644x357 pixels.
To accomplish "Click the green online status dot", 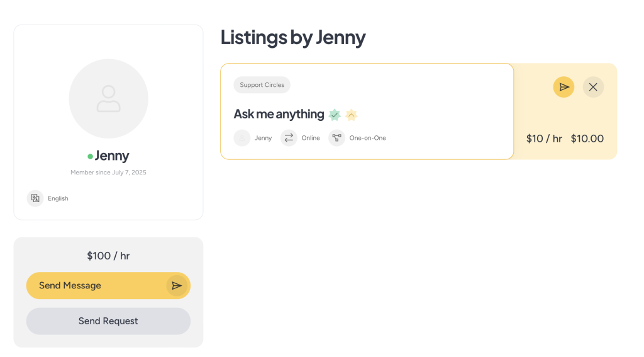I will click(90, 156).
